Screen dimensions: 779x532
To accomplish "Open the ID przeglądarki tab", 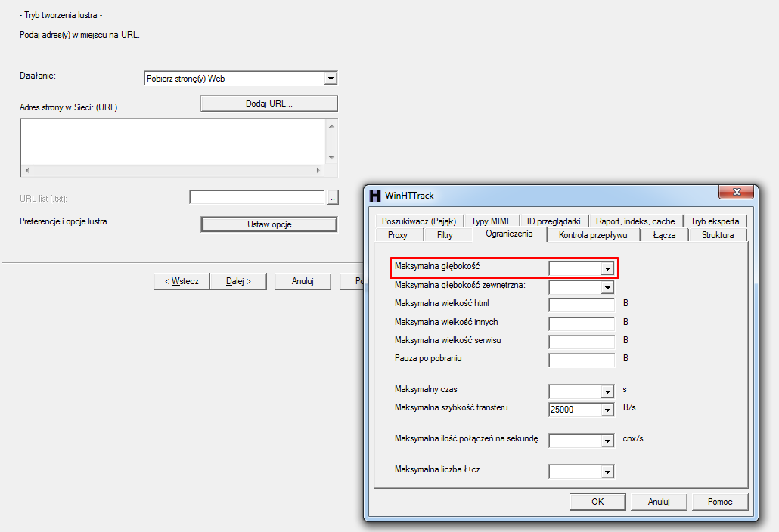I will coord(554,221).
